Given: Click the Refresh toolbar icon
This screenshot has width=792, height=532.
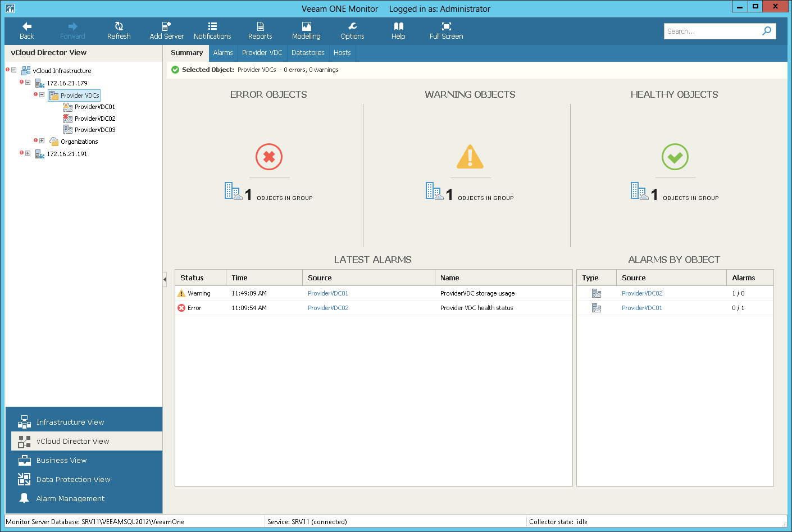Looking at the screenshot, I should coord(119,26).
